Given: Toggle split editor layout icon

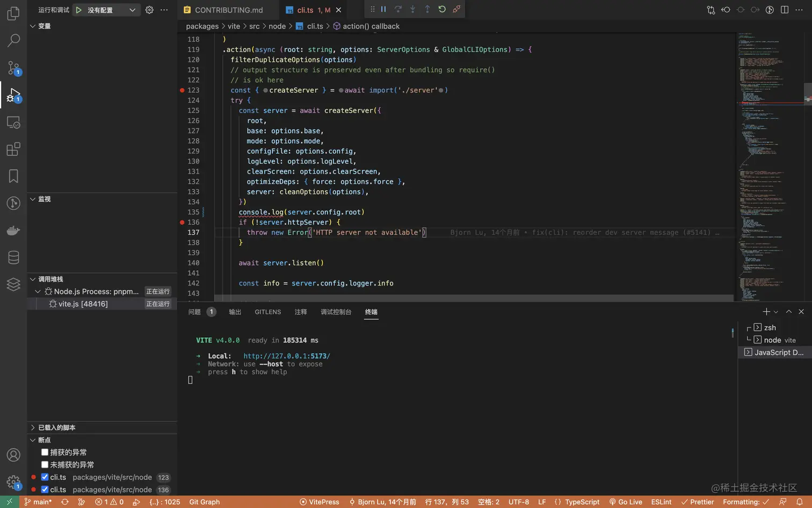Looking at the screenshot, I should 785,10.
